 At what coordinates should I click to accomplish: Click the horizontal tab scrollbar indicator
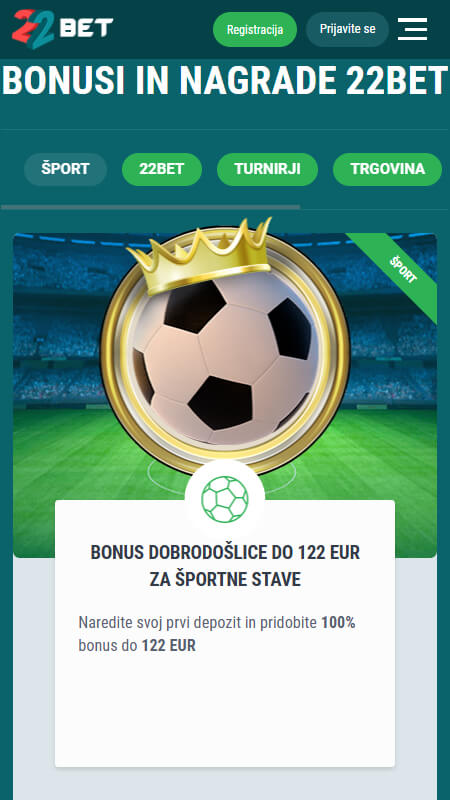coord(151,207)
